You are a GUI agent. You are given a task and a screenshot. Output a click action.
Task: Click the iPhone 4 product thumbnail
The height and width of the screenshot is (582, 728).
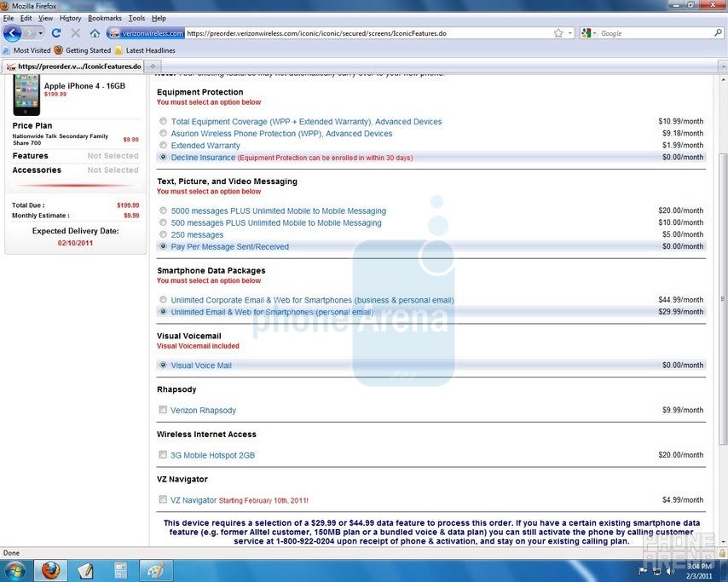click(x=26, y=95)
